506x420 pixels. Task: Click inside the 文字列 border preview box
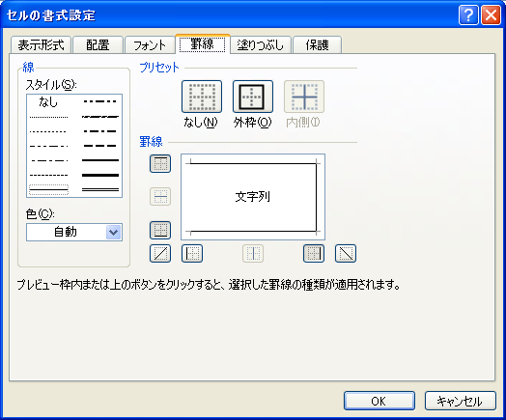pos(253,197)
